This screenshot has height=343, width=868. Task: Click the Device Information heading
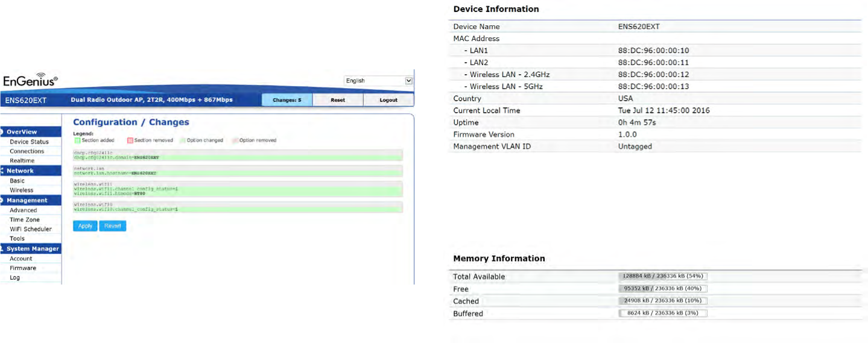click(x=496, y=9)
